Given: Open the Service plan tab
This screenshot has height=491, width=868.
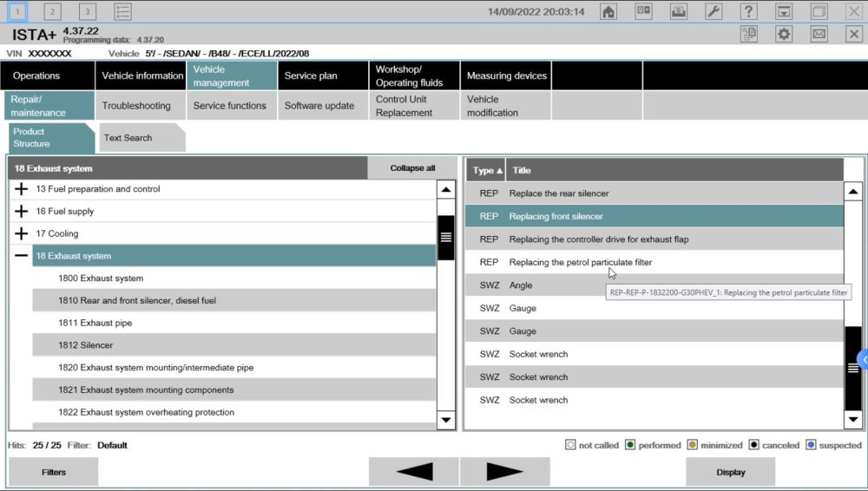Looking at the screenshot, I should click(323, 75).
